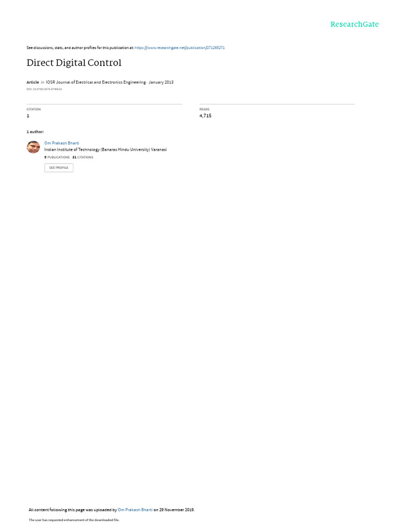Screen dimensions: 399x532
Task: Click the DOI number line
Action: (44, 89)
